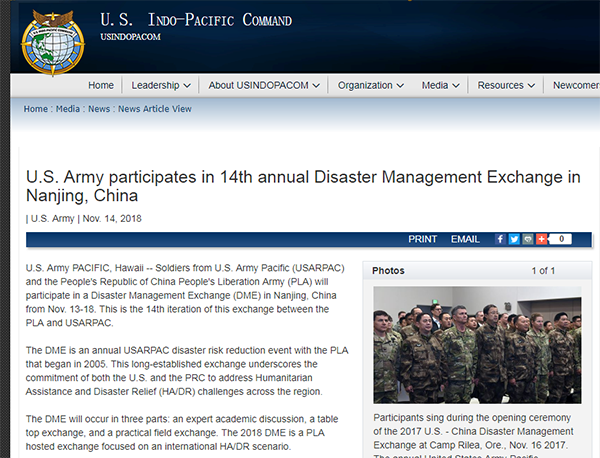The height and width of the screenshot is (458, 600).
Task: Share the article on Facebook
Action: 501,239
